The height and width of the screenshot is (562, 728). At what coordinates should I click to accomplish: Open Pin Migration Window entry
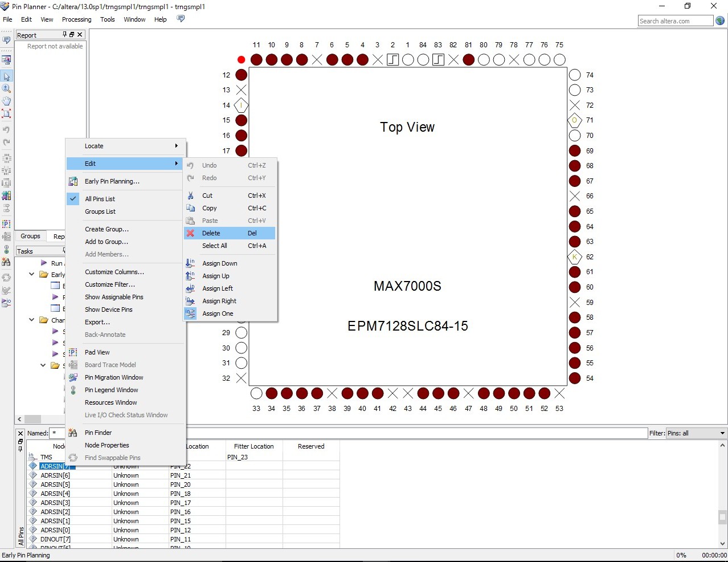pos(126,377)
